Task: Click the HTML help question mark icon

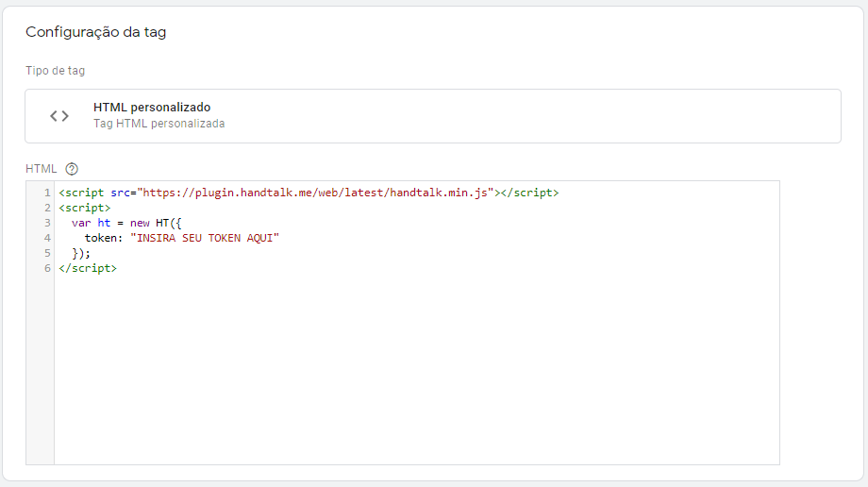Action: pos(72,169)
